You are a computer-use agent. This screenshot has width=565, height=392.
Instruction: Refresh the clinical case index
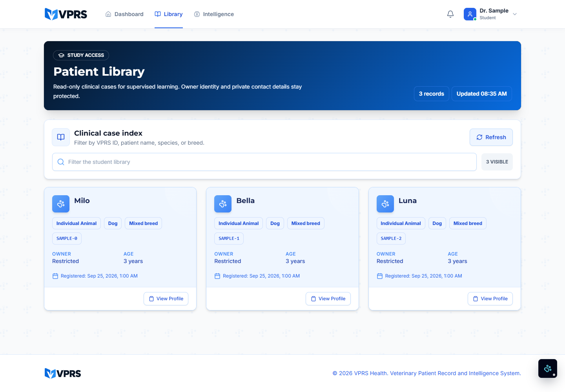[491, 137]
